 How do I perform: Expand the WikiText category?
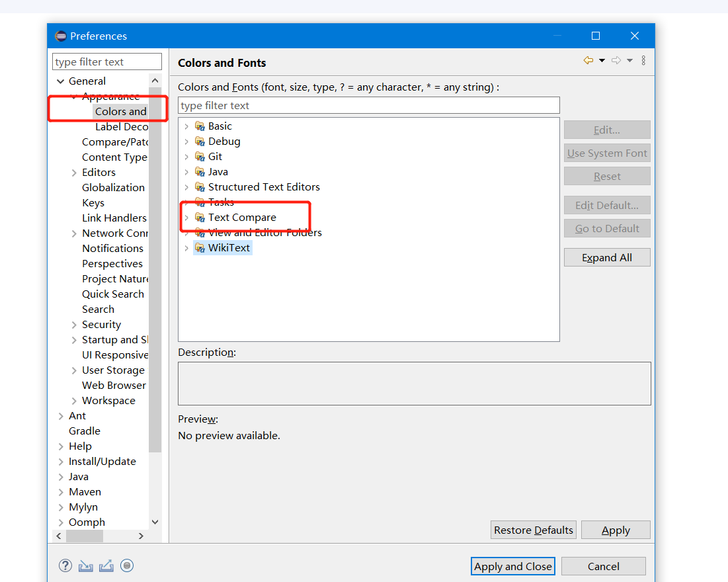pyautogui.click(x=186, y=248)
